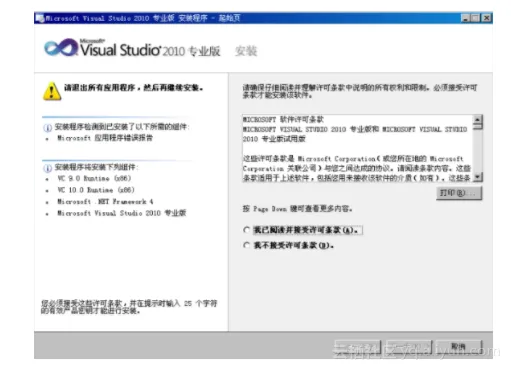Click the Print button below license text
The image size is (511, 370).
[x=459, y=193]
